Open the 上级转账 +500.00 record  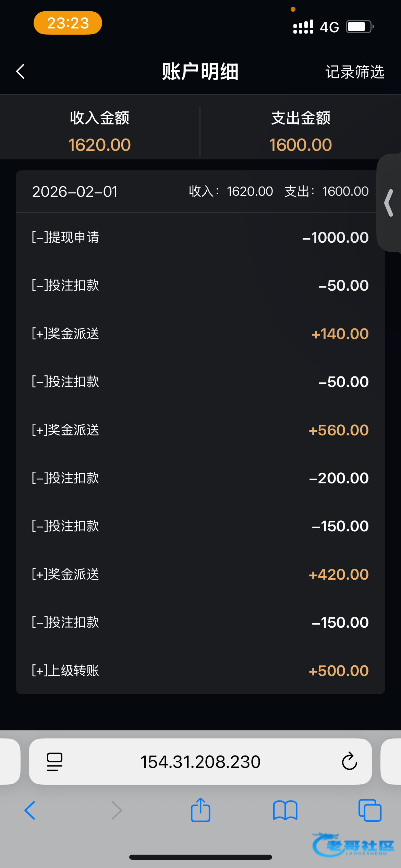coord(200,671)
